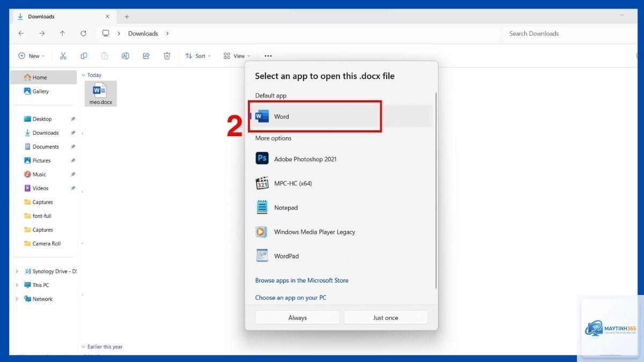Open the Sort dropdown menu
644x362 pixels.
coord(198,56)
